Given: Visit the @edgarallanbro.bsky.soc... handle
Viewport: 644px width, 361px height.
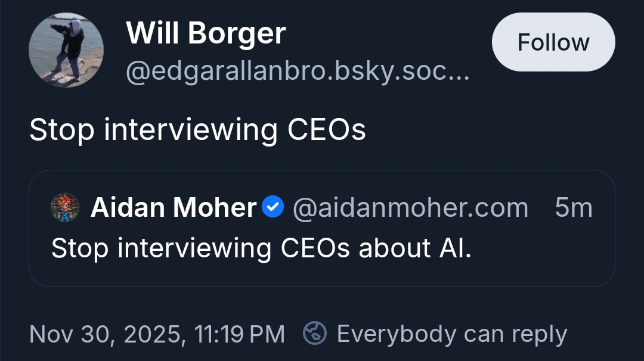Looking at the screenshot, I should point(286,73).
